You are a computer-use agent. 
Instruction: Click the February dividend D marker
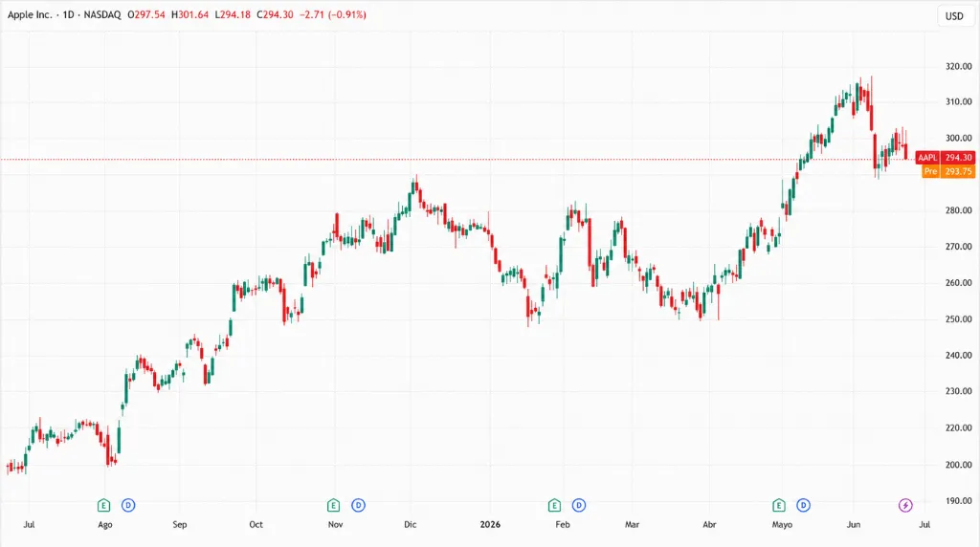point(579,505)
